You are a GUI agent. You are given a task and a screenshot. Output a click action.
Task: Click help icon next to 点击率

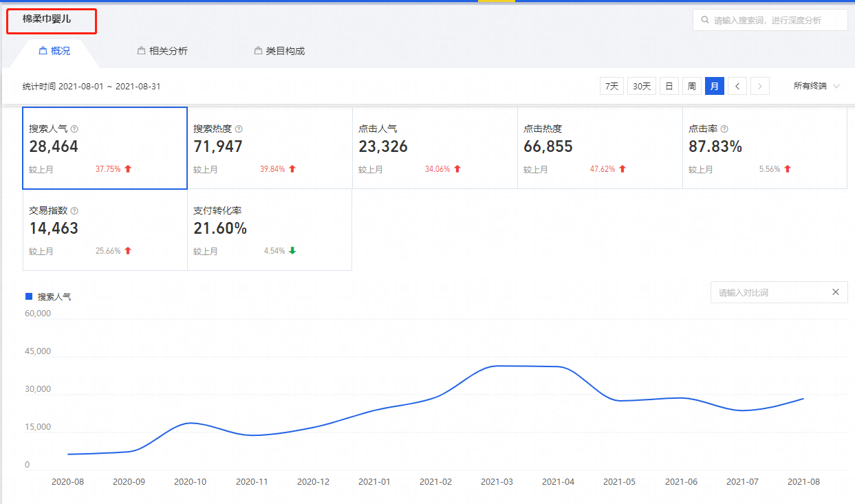[x=724, y=129]
